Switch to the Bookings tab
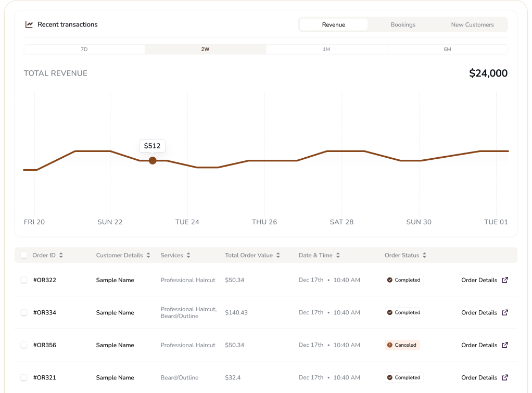Screen dimensions: 532x393 403,24
